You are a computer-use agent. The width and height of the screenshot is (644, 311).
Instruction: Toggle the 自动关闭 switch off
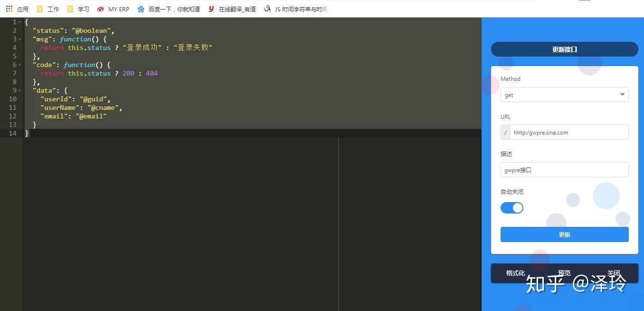512,208
